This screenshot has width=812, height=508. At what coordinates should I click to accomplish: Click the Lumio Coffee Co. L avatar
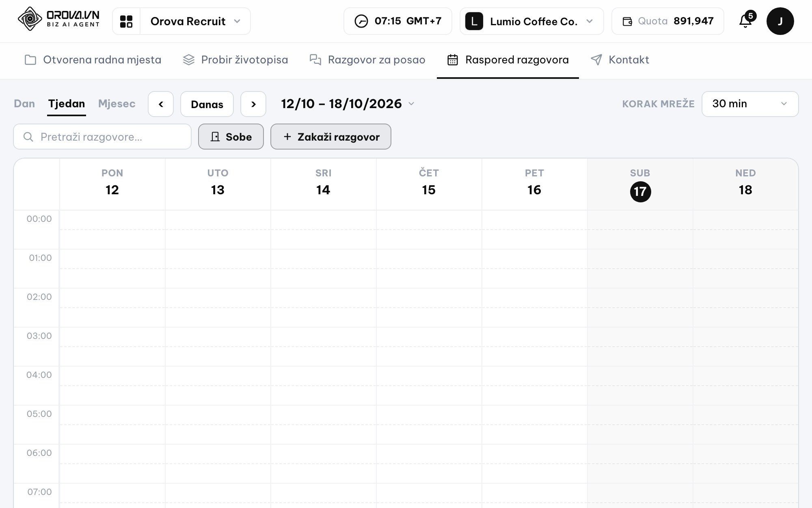[474, 21]
